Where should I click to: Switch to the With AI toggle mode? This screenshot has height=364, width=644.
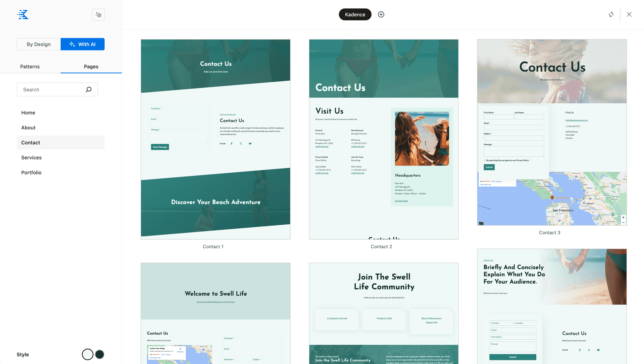[83, 44]
